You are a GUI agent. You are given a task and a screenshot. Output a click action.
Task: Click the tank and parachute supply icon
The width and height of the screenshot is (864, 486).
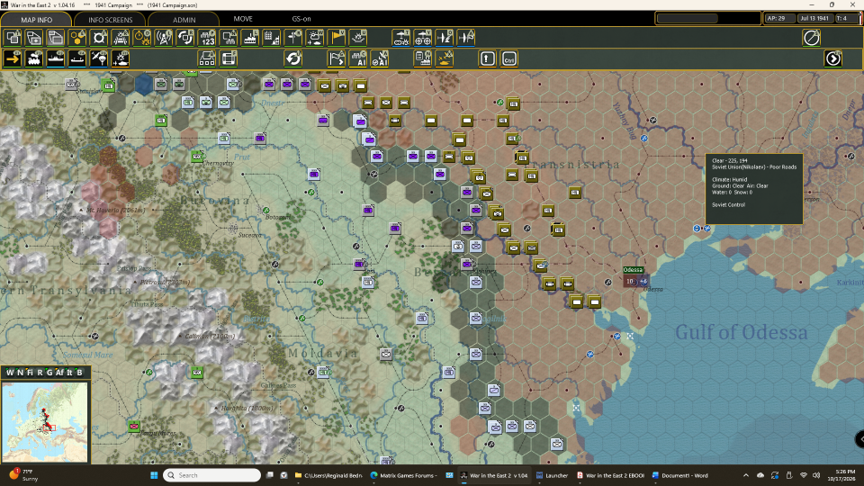pyautogui.click(x=401, y=38)
